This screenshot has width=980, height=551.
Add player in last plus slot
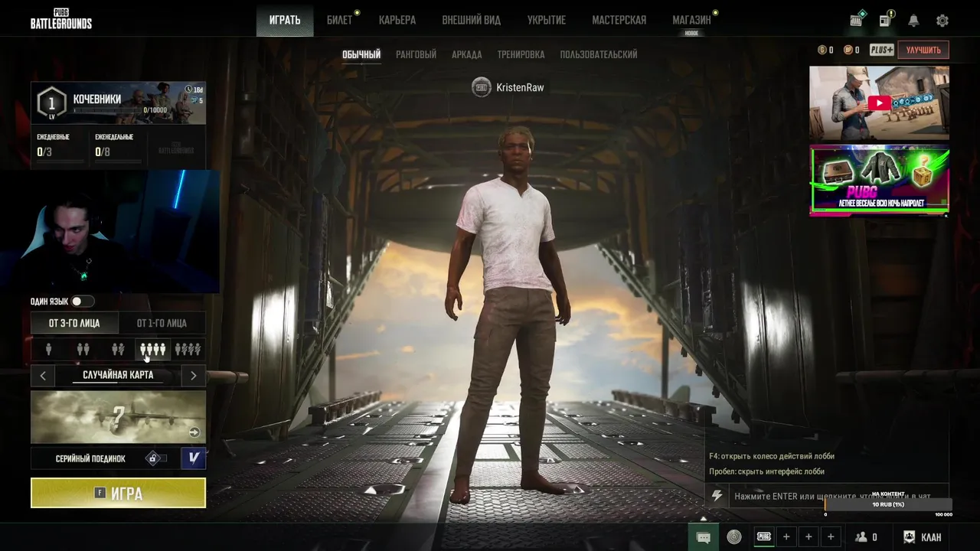(831, 536)
